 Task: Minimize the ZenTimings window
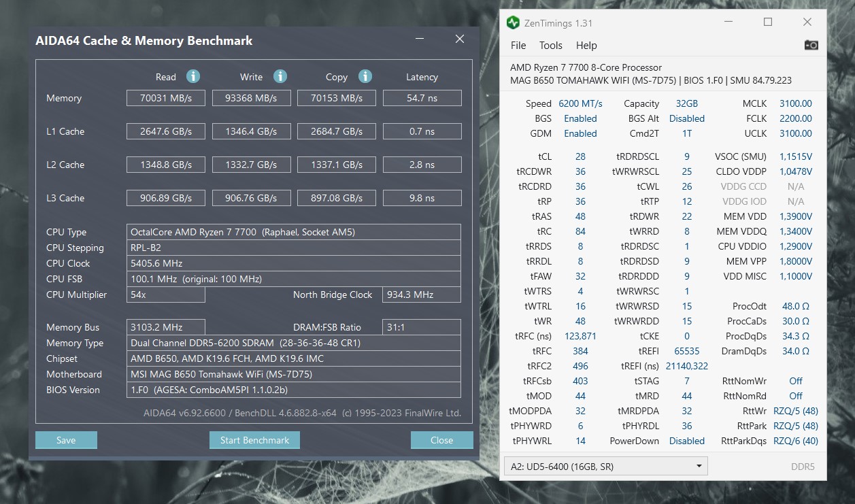tap(729, 22)
